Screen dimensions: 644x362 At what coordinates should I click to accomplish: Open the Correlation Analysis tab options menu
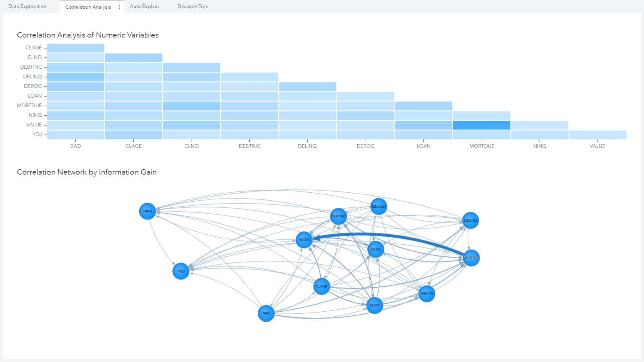(x=119, y=7)
